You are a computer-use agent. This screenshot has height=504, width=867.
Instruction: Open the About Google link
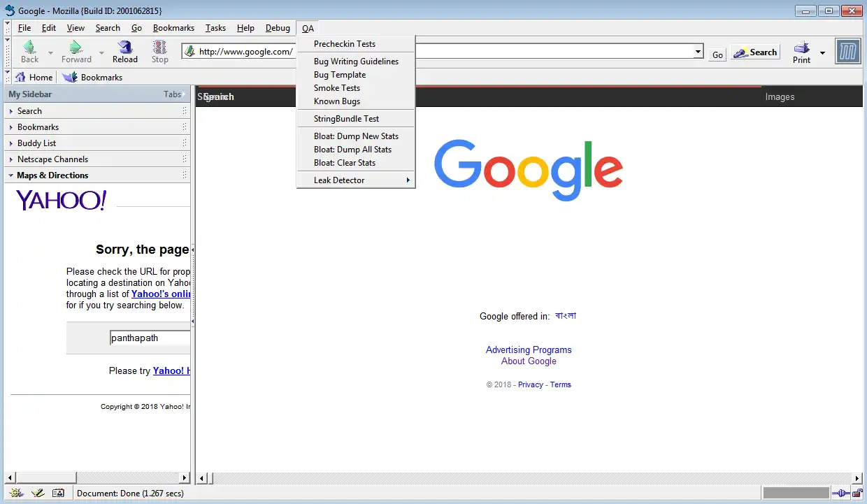529,361
